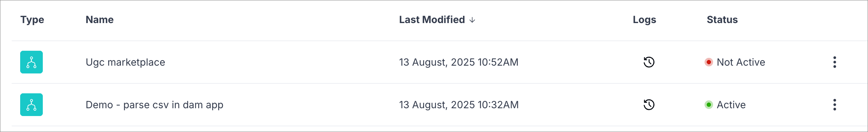Click green Active status dot

[708, 105]
